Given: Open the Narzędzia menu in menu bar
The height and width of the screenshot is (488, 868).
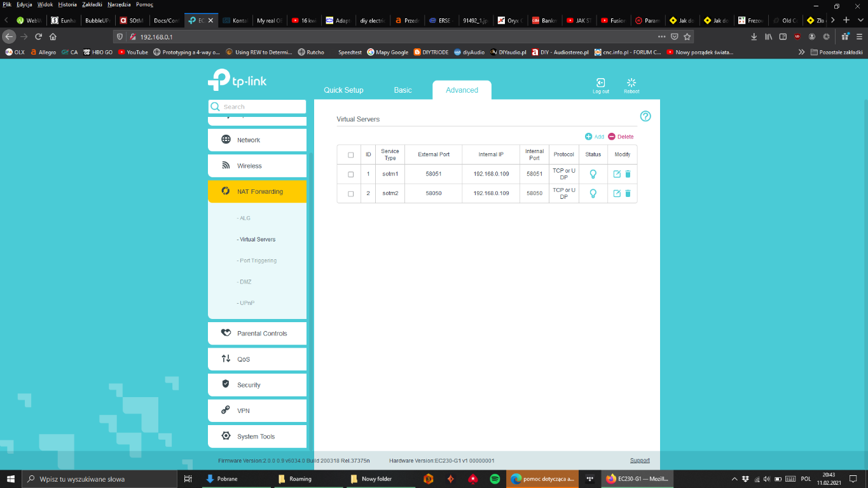Looking at the screenshot, I should click(x=119, y=4).
